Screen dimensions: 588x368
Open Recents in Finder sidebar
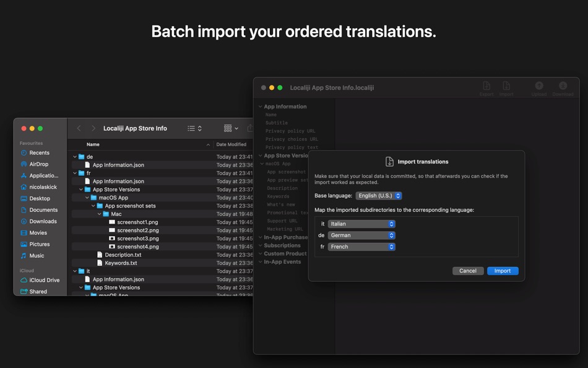point(39,153)
